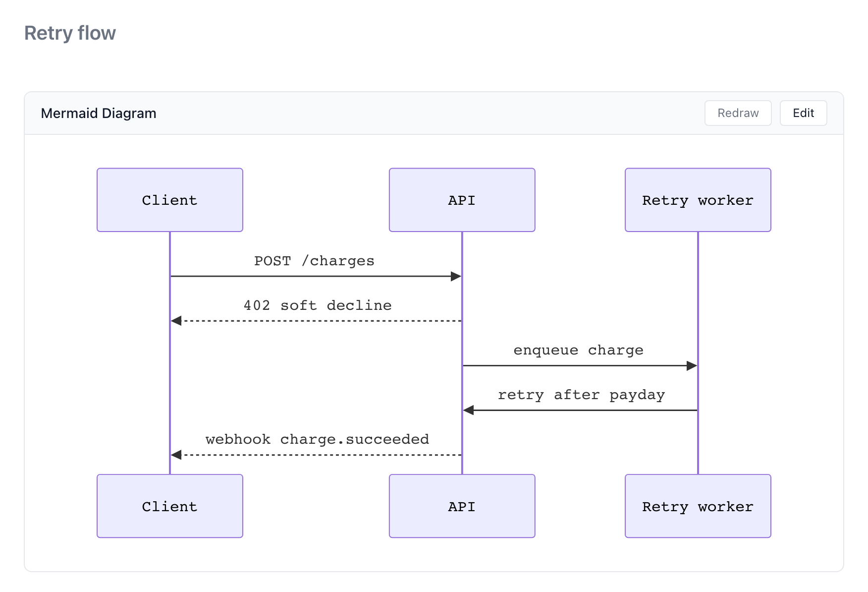
Task: Click the 402 soft decline label
Action: [x=318, y=305]
